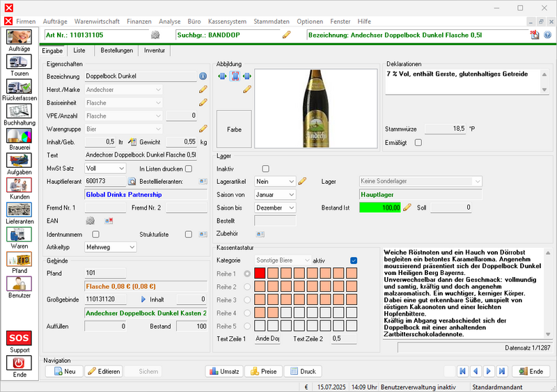Screen dimensions: 557x392
Task: Toggle the Ermäßigt checkbox
Action: [418, 143]
